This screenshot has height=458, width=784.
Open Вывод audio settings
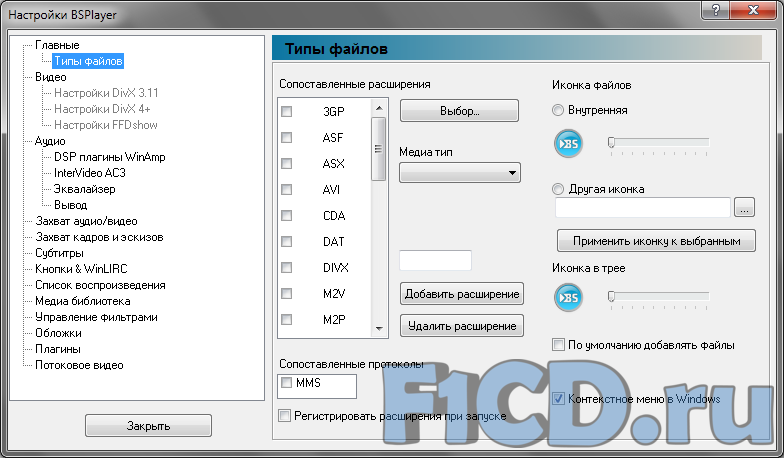point(70,205)
